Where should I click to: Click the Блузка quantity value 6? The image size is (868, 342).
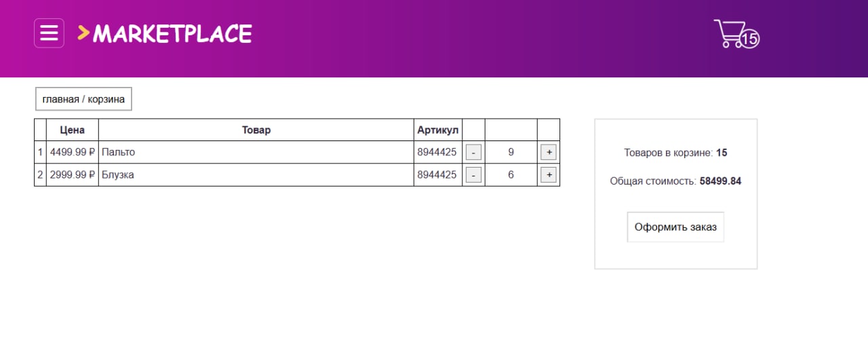511,175
